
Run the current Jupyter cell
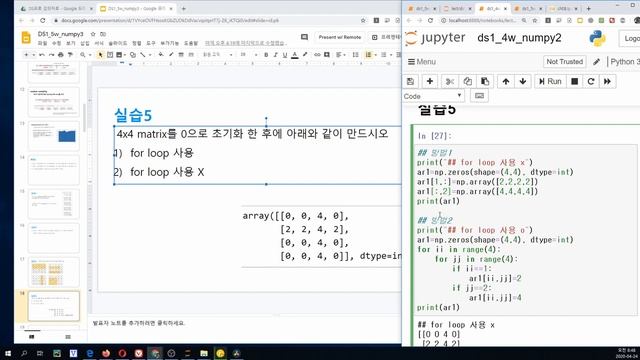[550, 82]
